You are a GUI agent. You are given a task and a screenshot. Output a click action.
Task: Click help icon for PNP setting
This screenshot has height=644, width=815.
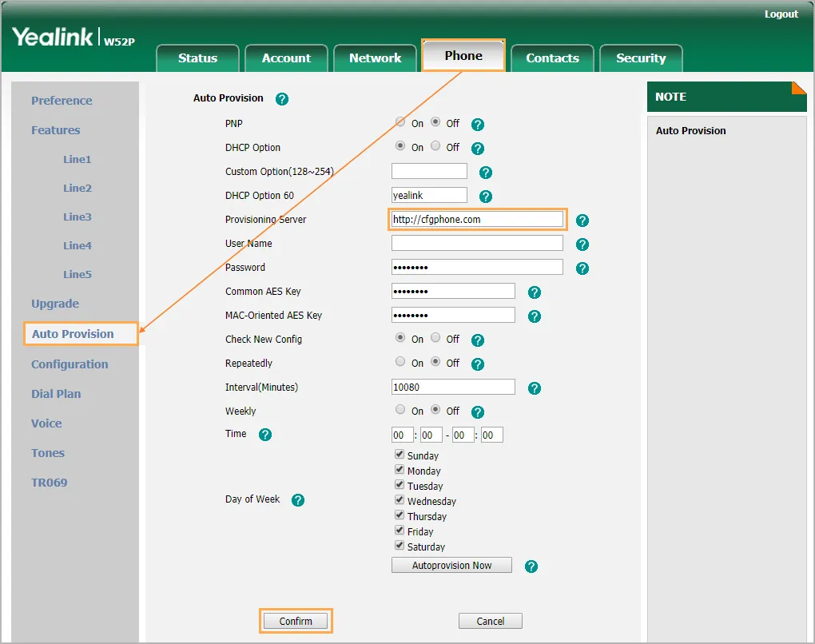click(477, 124)
